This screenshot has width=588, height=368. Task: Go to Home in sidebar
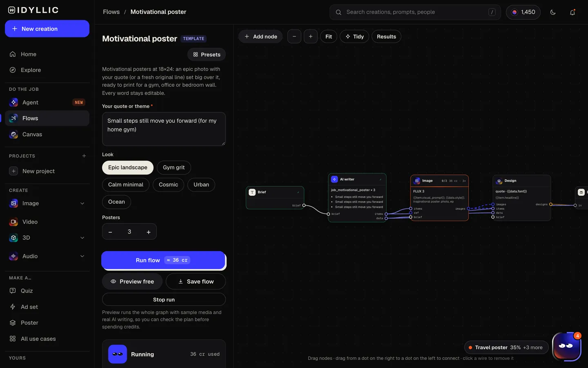(x=47, y=54)
